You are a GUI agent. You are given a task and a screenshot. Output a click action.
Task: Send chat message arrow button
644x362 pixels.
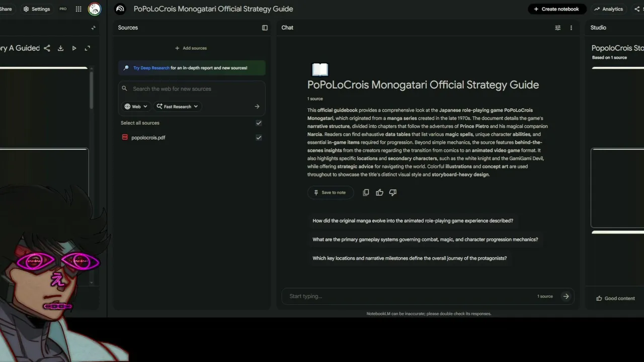tap(566, 296)
